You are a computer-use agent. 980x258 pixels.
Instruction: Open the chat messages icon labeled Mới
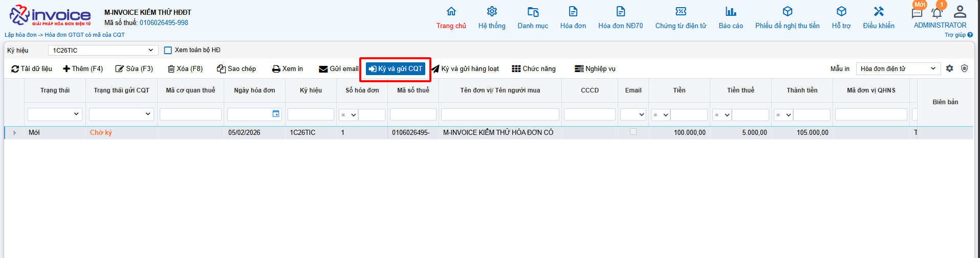(917, 13)
